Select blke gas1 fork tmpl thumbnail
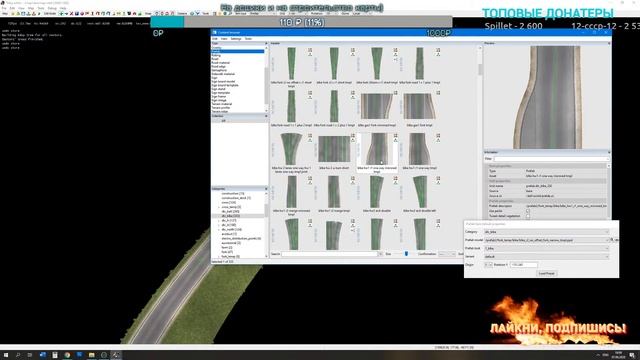 [x=419, y=106]
